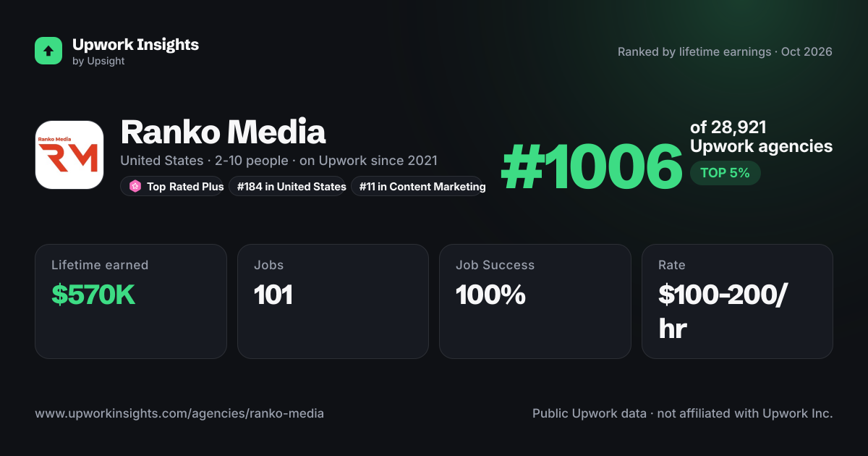Click the 'United States · 2-10 people' line
Image resolution: width=868 pixels, height=456 pixels.
click(278, 161)
